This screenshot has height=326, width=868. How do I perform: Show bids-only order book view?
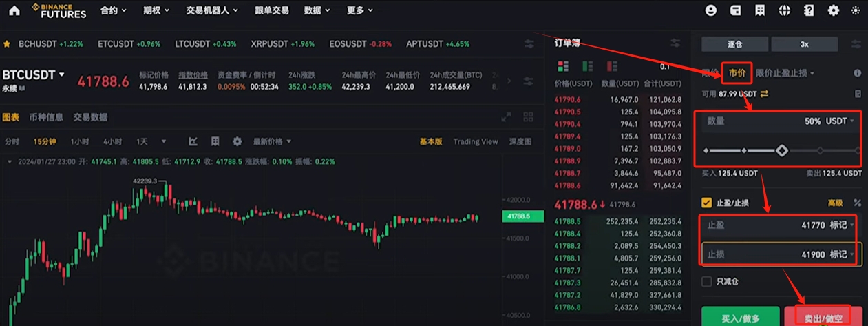(587, 67)
